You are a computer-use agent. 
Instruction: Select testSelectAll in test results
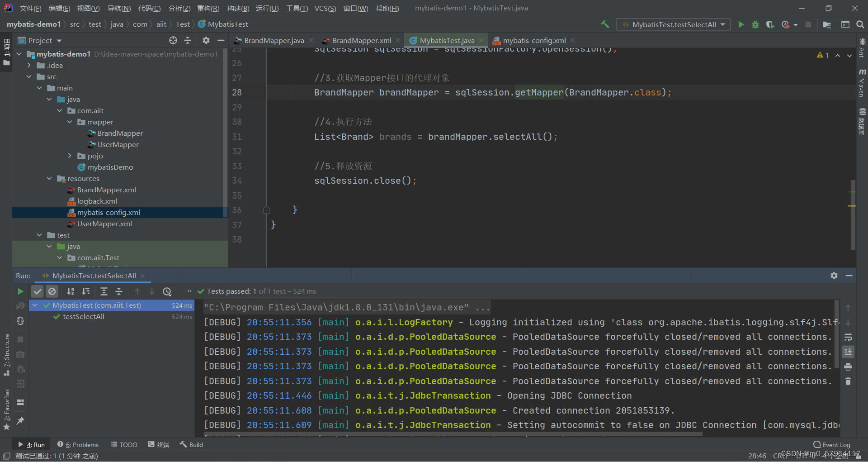tap(83, 317)
